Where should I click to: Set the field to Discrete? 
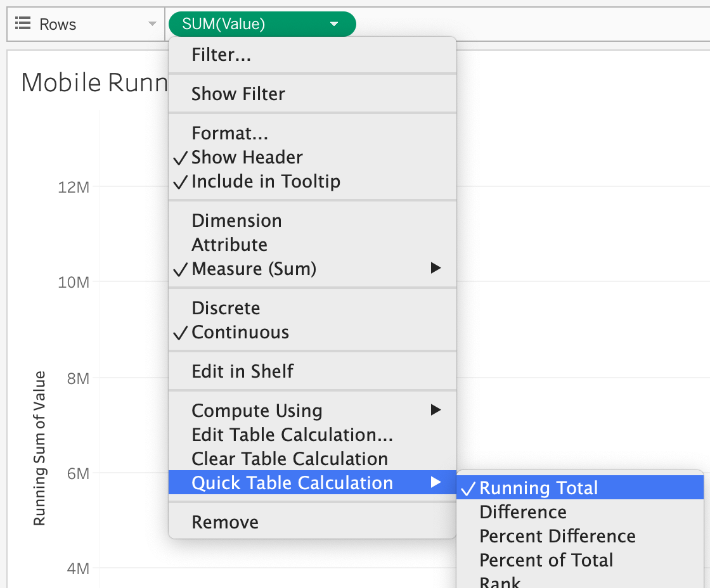pos(312,308)
